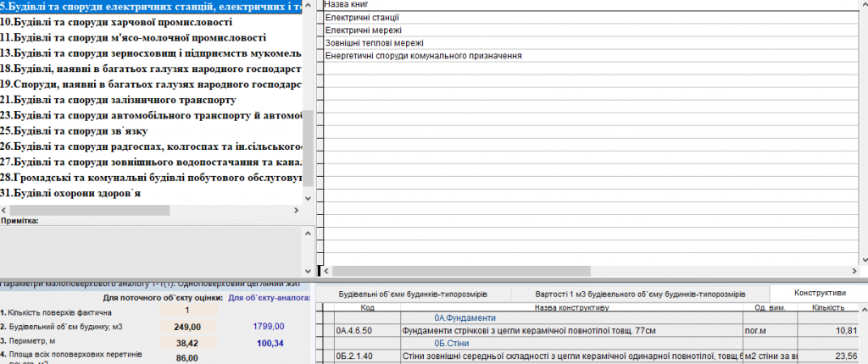The width and height of the screenshot is (868, 364).
Task: Select 27.Будівлі та споруди зовнішнього водопостачання
Action: click(151, 162)
